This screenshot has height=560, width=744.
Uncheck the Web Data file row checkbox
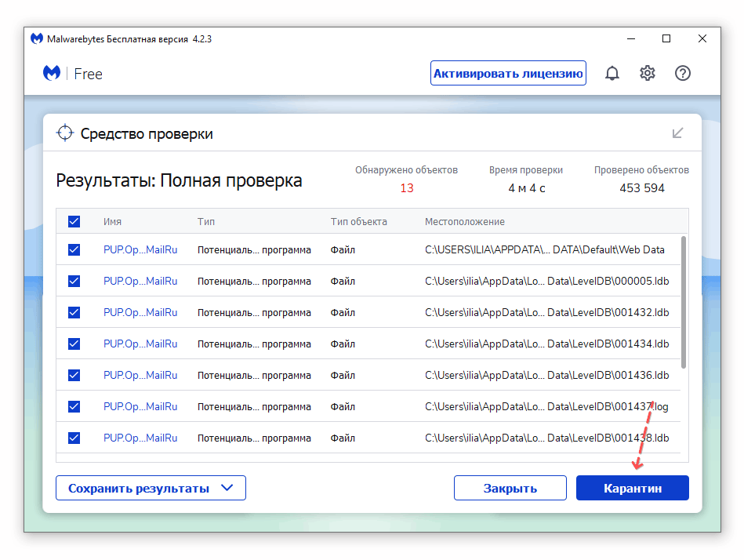click(74, 249)
